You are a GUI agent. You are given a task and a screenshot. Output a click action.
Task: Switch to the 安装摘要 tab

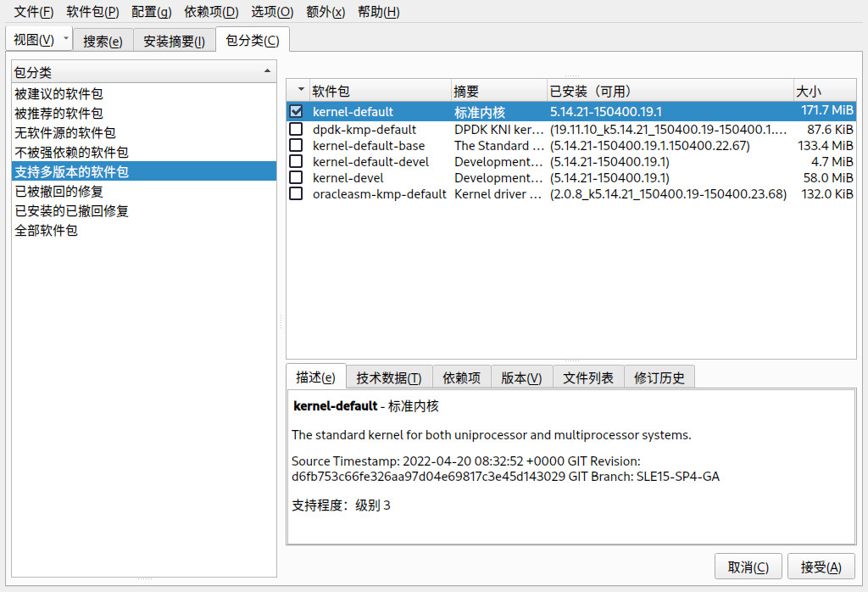[x=174, y=41]
